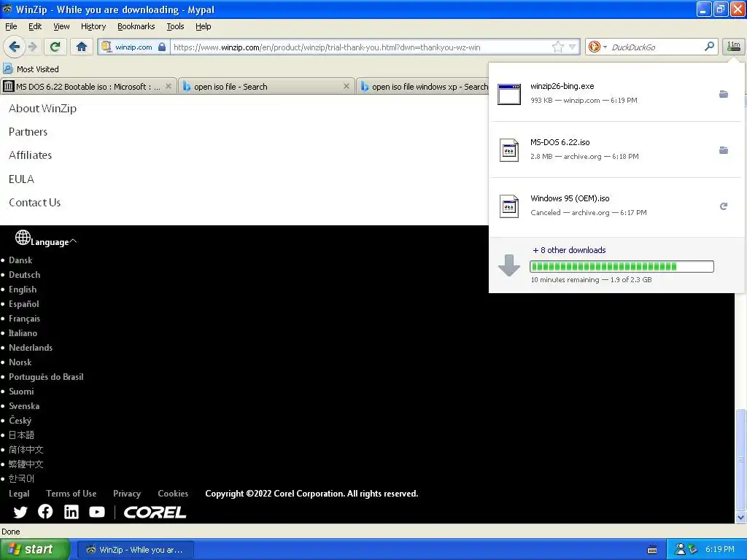Select Svenska language

point(24,405)
